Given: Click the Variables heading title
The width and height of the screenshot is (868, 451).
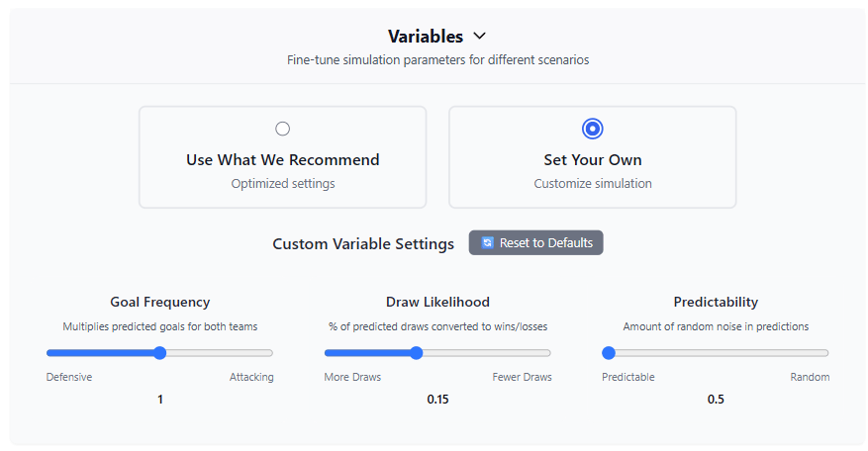Looking at the screenshot, I should 426,37.
